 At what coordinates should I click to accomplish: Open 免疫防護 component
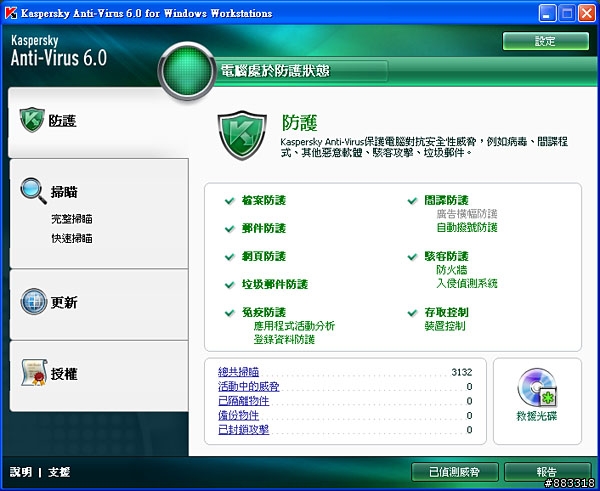(264, 313)
